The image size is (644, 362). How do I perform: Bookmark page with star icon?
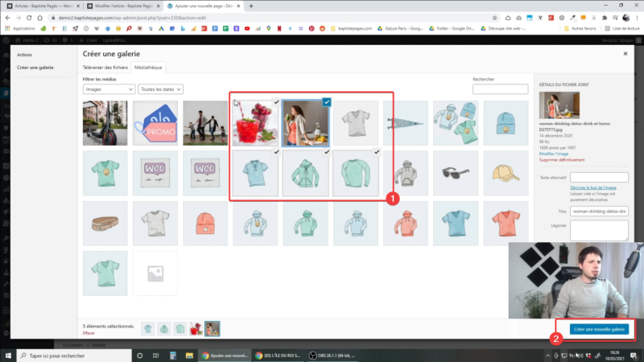[494, 18]
